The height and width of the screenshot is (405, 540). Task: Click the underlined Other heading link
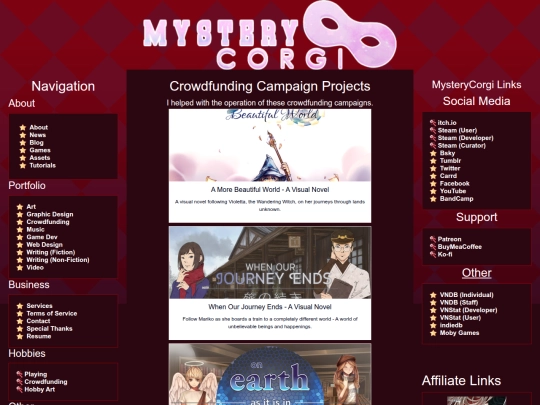pyautogui.click(x=477, y=273)
